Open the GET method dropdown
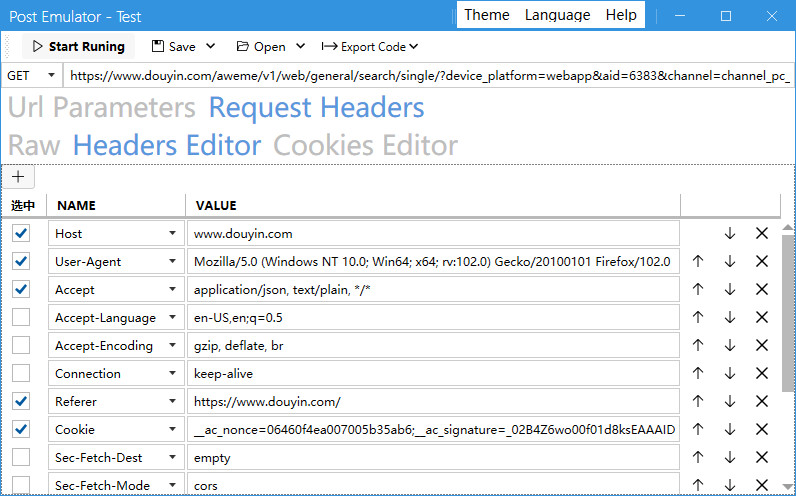This screenshot has width=796, height=496. point(31,75)
